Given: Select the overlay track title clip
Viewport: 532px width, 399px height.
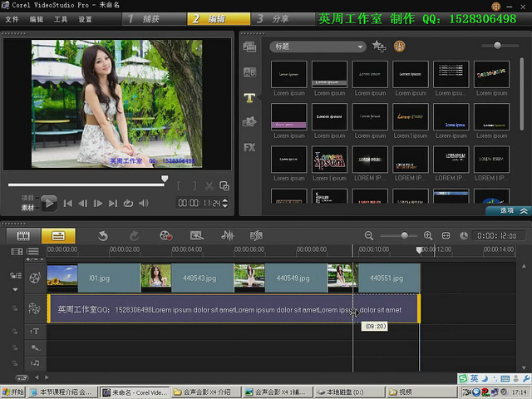Looking at the screenshot, I should (x=234, y=308).
